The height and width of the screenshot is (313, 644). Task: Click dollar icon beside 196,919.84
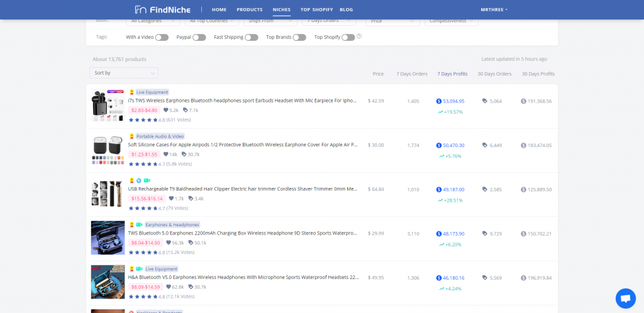[523, 278]
